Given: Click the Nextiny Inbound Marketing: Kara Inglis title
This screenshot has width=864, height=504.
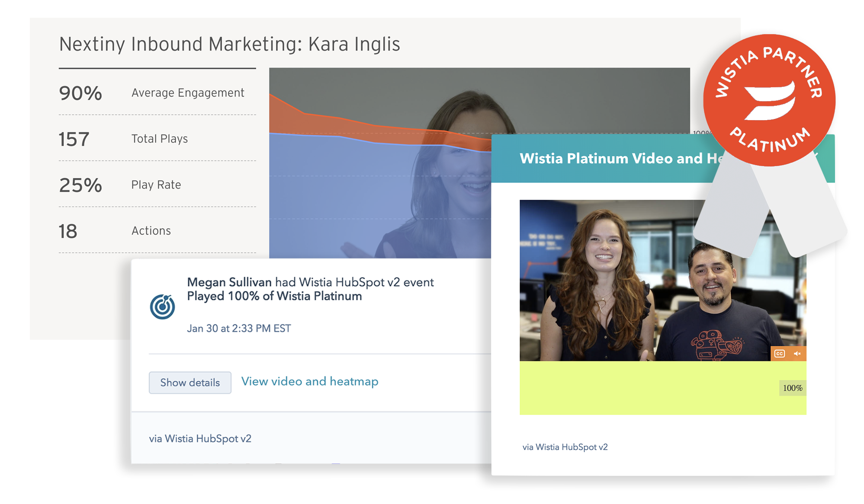Looking at the screenshot, I should (229, 45).
